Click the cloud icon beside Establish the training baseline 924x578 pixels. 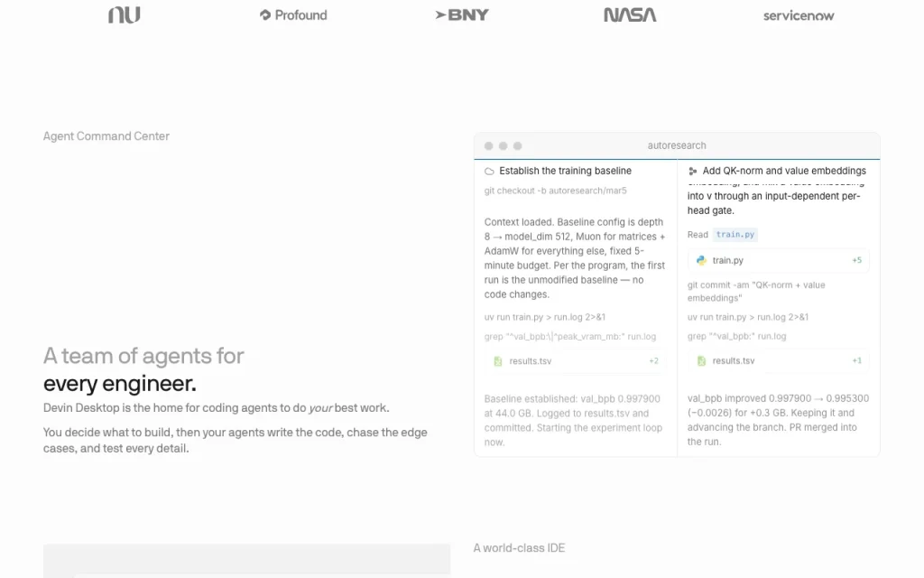tap(489, 171)
